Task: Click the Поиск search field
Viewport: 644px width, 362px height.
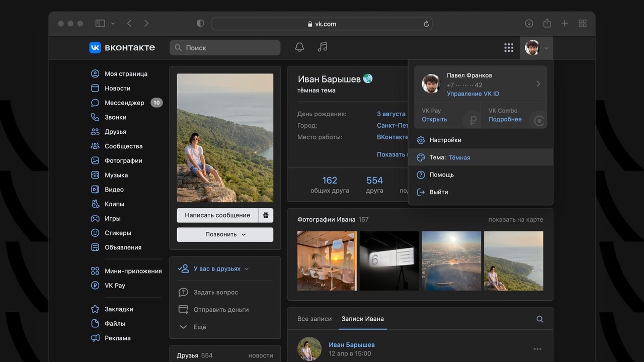Action: [x=225, y=48]
